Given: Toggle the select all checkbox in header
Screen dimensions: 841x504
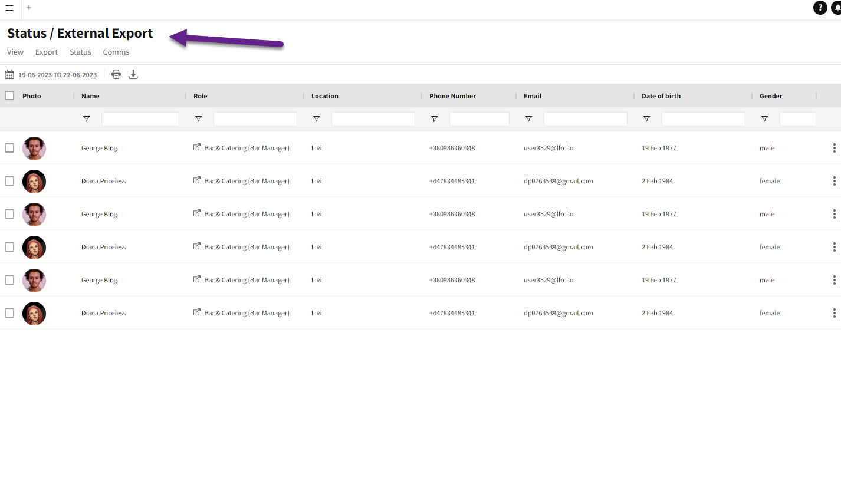Looking at the screenshot, I should 9,95.
